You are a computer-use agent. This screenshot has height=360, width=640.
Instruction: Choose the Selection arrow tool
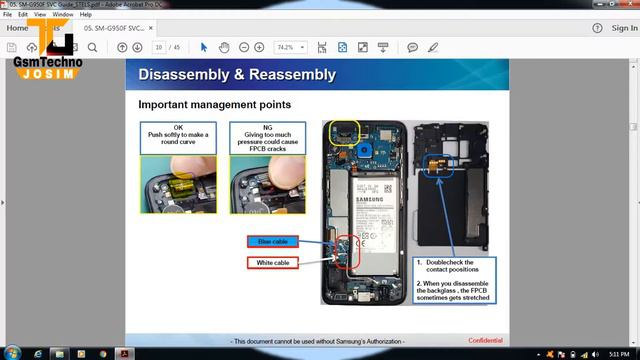[x=204, y=47]
